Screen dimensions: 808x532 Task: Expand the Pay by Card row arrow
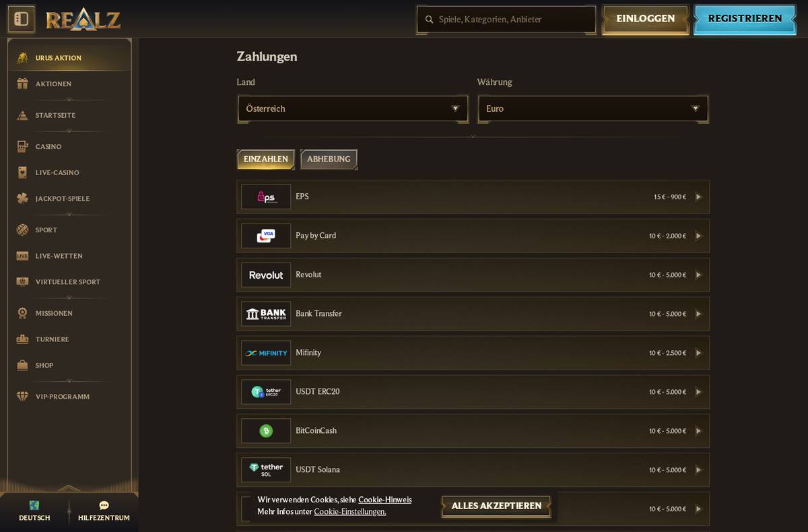[x=698, y=236]
